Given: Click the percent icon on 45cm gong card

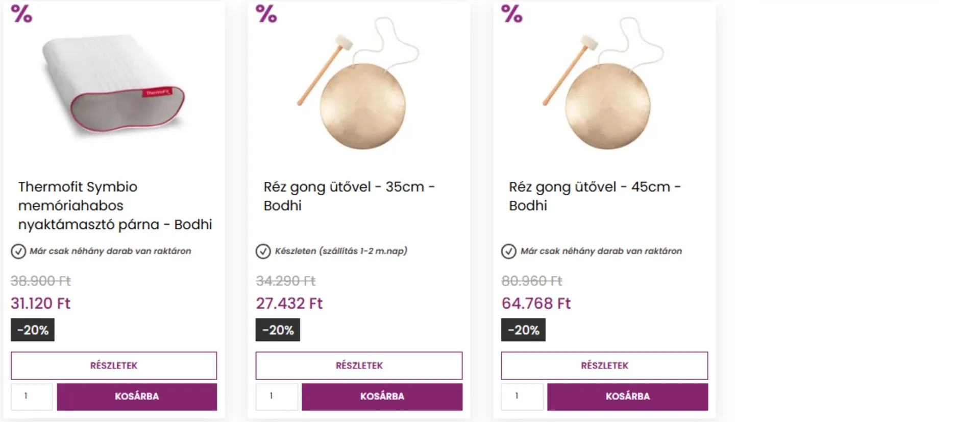Looking at the screenshot, I should tap(512, 14).
